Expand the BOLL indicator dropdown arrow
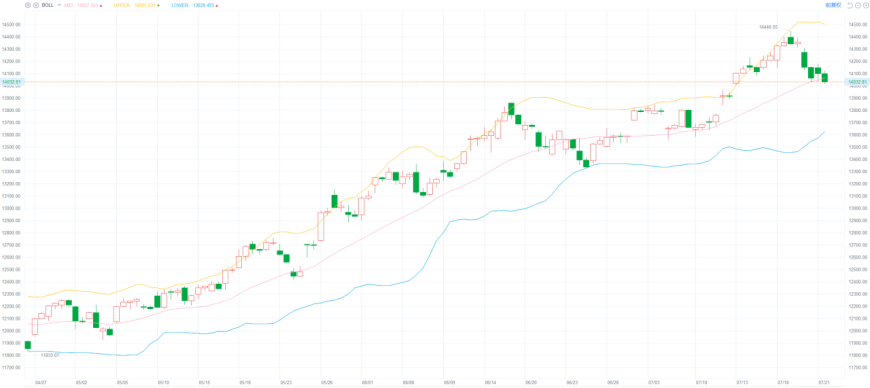This screenshot has height=388, width=870. (59, 4)
